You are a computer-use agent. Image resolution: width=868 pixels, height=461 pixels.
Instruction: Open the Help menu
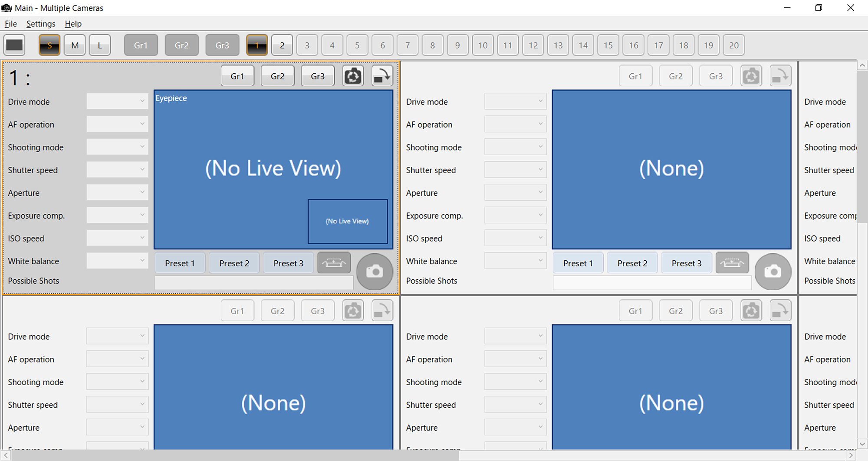coord(73,24)
